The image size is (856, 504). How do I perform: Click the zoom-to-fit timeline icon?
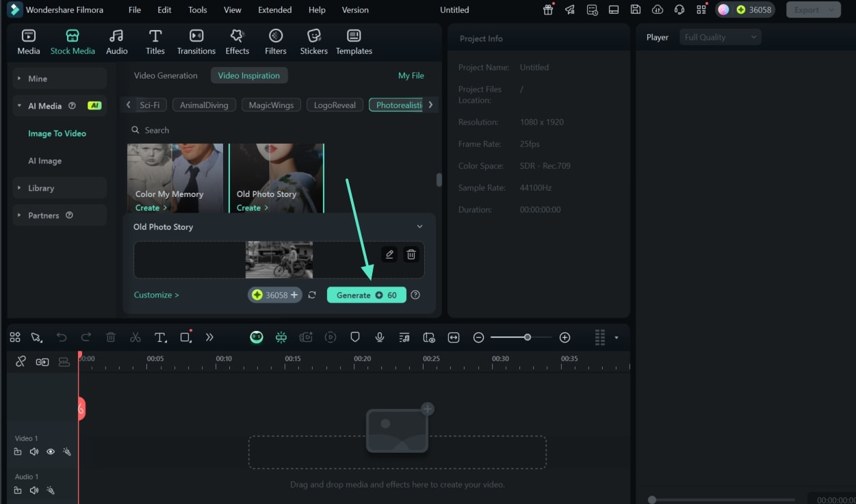coord(454,337)
